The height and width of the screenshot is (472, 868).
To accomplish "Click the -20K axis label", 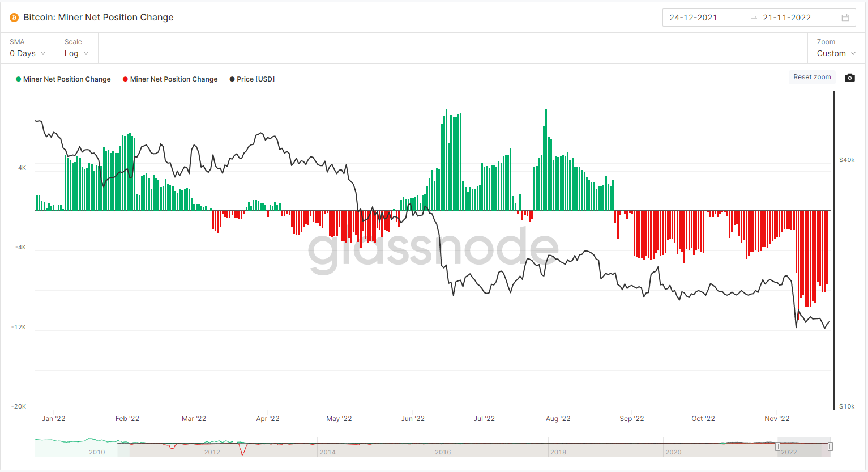I will (x=19, y=407).
